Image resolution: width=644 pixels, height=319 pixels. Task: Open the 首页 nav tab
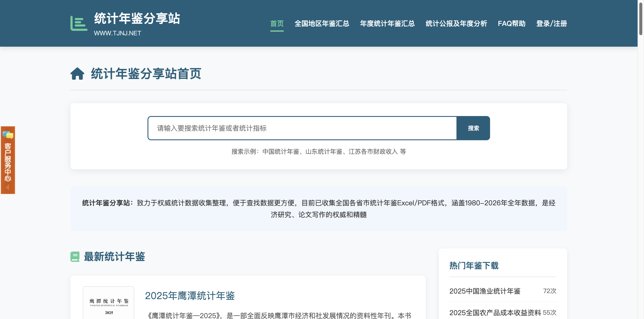coord(277,24)
